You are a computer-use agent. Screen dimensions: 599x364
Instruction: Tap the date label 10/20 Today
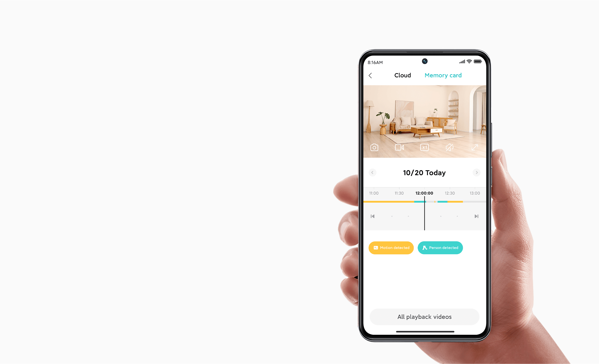click(x=424, y=172)
